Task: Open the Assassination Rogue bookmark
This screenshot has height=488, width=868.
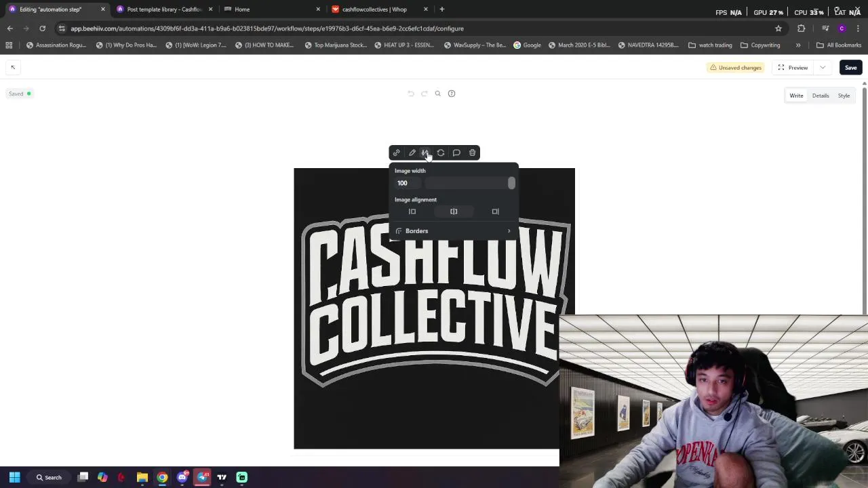Action: click(56, 45)
